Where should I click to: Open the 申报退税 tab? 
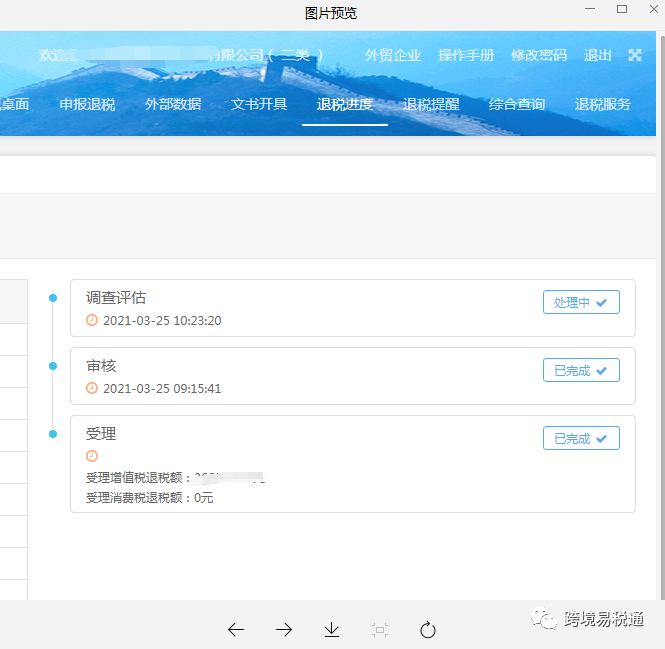(x=87, y=104)
